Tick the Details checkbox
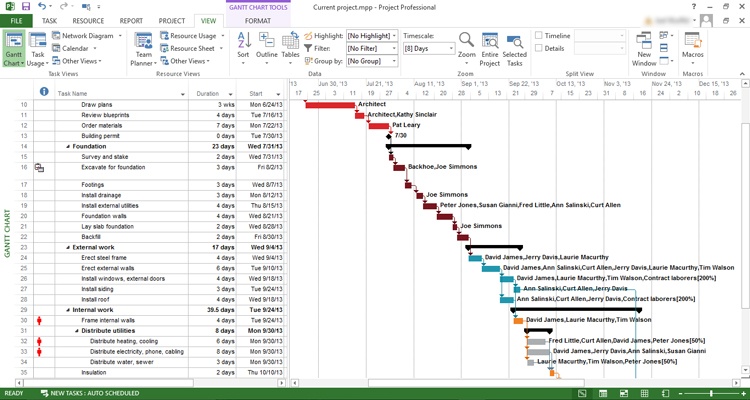 click(x=540, y=48)
